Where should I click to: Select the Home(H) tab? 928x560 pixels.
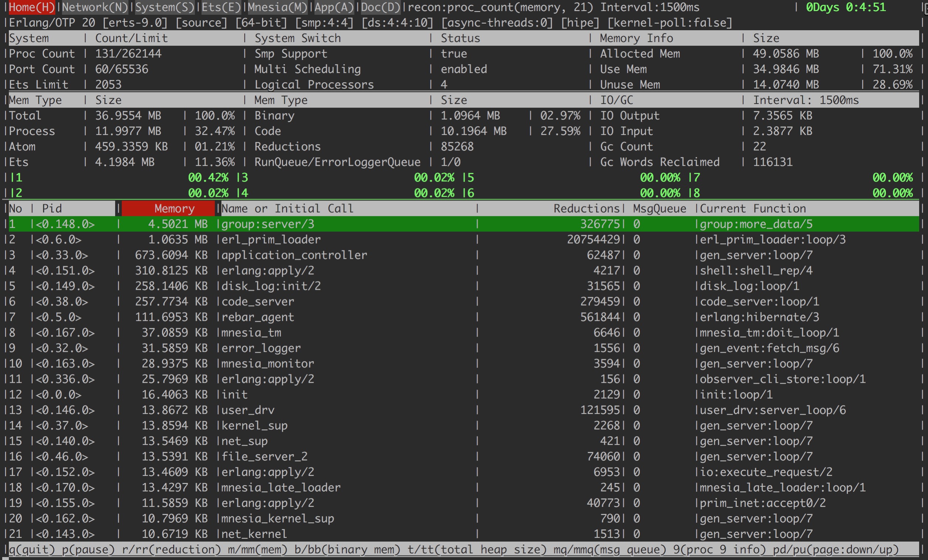click(32, 7)
